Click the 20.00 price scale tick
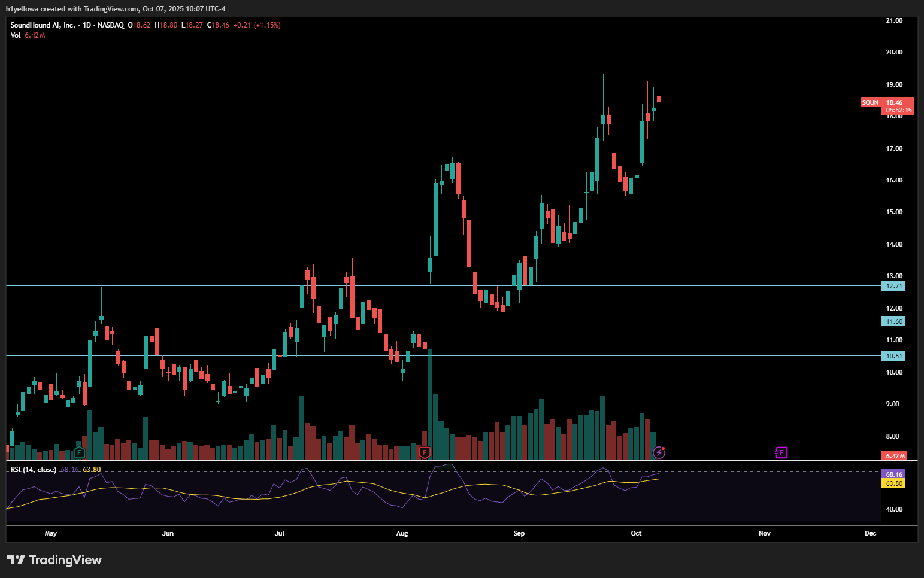 pos(894,52)
